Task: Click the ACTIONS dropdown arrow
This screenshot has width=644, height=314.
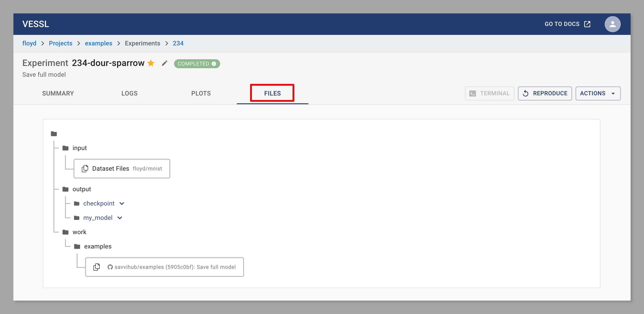Action: click(613, 93)
